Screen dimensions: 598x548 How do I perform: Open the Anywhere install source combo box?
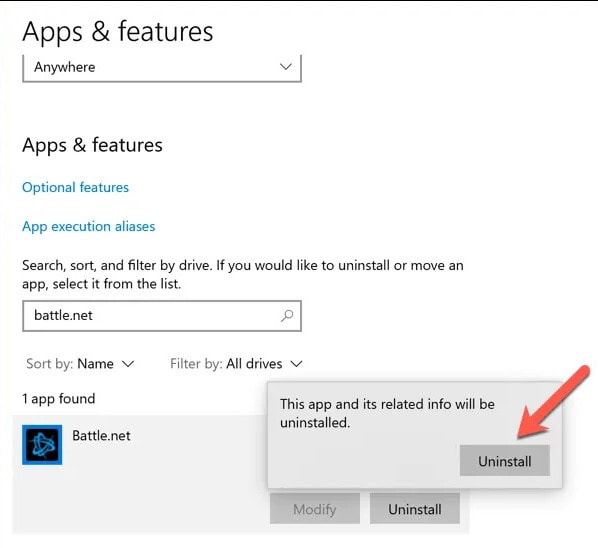click(162, 68)
